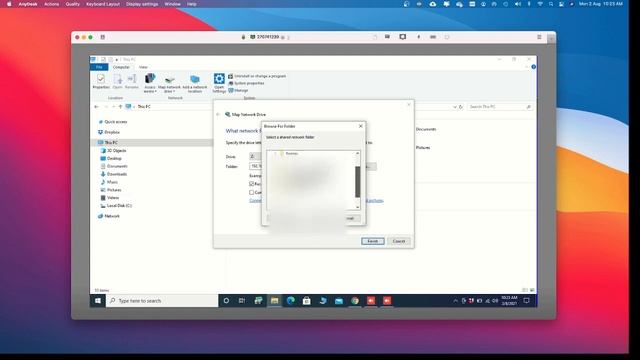
Task: Switch to the Computer ribbon tab
Action: [x=121, y=67]
